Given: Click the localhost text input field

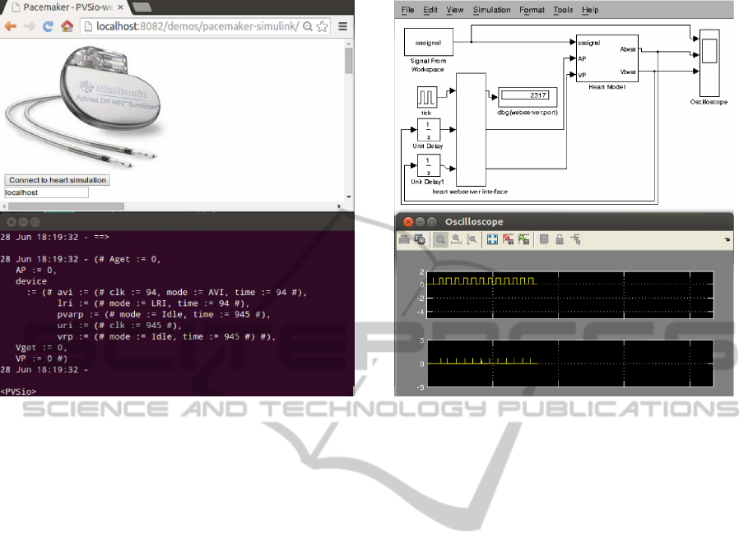Looking at the screenshot, I should (46, 192).
